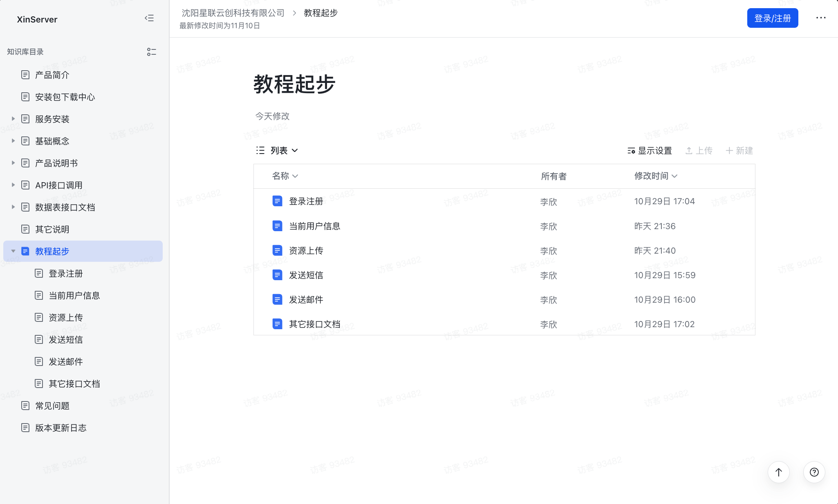Click the back-to-top arrow button
The image size is (838, 504).
779,472
